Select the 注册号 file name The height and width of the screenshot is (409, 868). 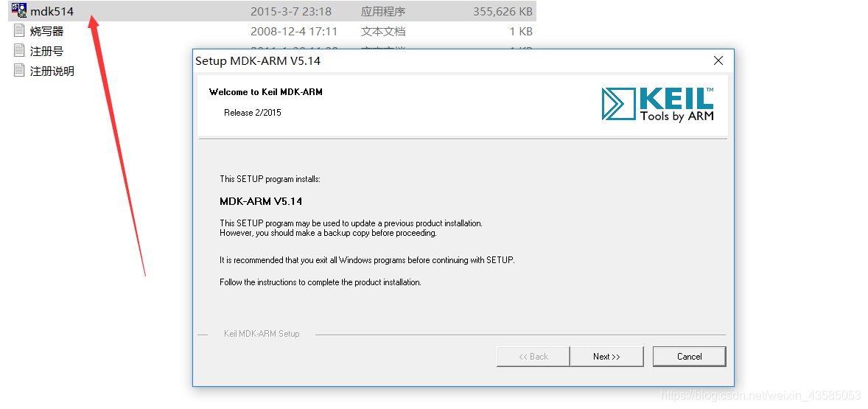pos(46,52)
